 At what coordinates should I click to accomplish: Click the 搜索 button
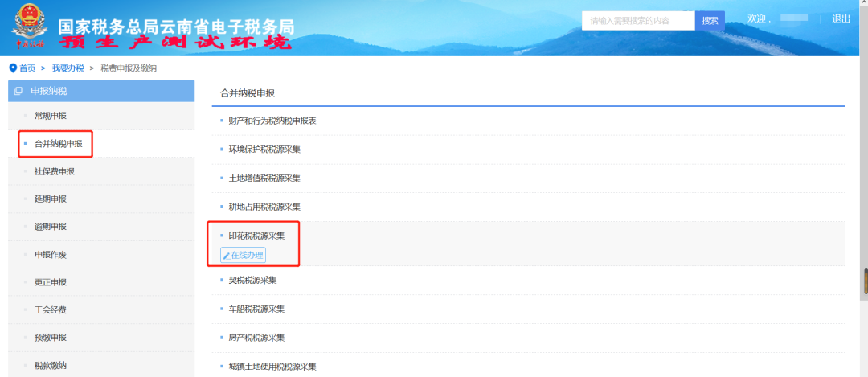[710, 20]
